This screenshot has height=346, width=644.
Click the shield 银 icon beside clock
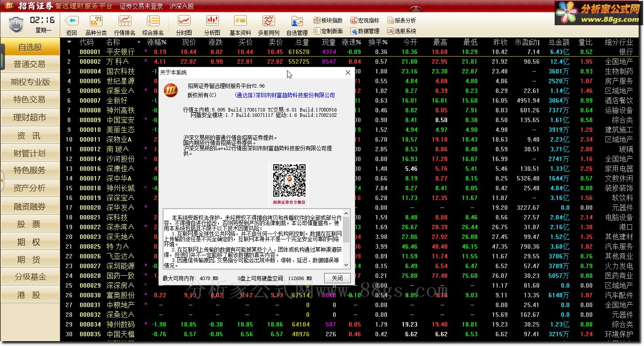(x=16, y=23)
